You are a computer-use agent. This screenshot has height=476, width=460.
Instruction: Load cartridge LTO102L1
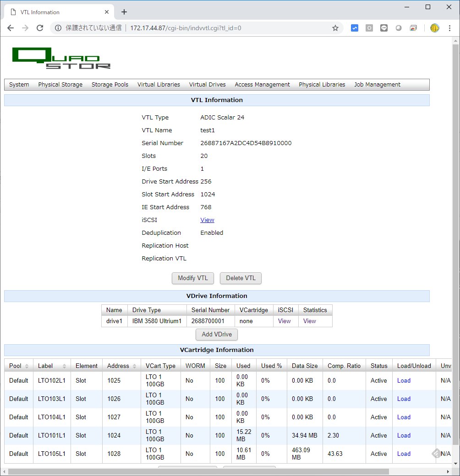(404, 381)
